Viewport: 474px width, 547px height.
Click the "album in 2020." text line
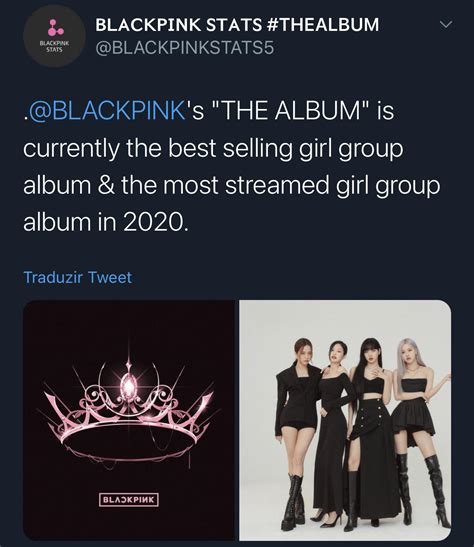point(106,223)
